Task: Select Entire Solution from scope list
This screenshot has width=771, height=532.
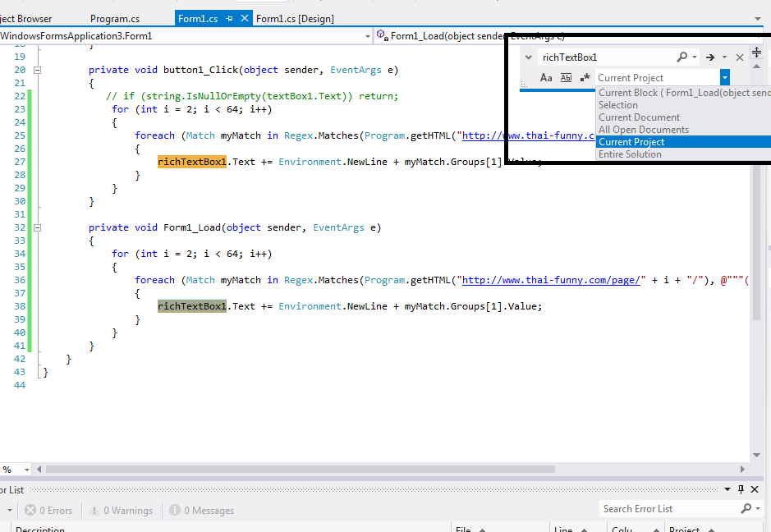Action: tap(630, 154)
